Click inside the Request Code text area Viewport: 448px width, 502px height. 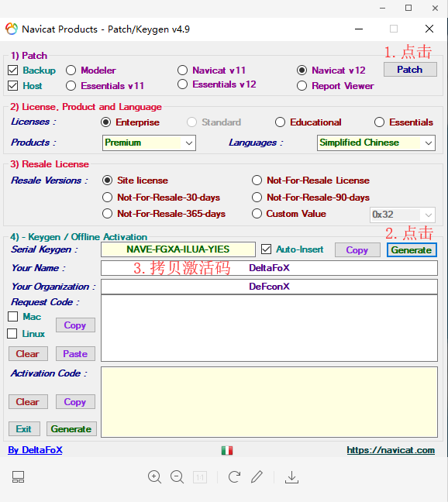[269, 328]
